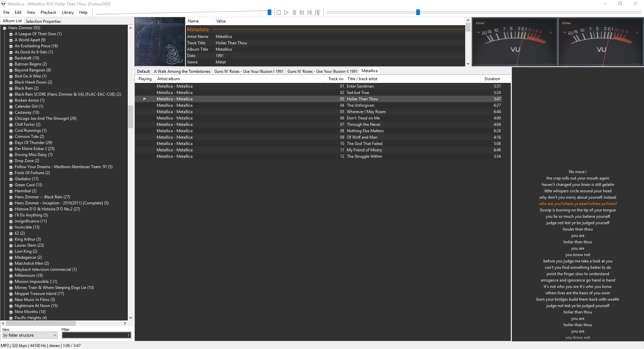Select track The Struggle Within
This screenshot has width=644, height=349.
click(x=318, y=156)
